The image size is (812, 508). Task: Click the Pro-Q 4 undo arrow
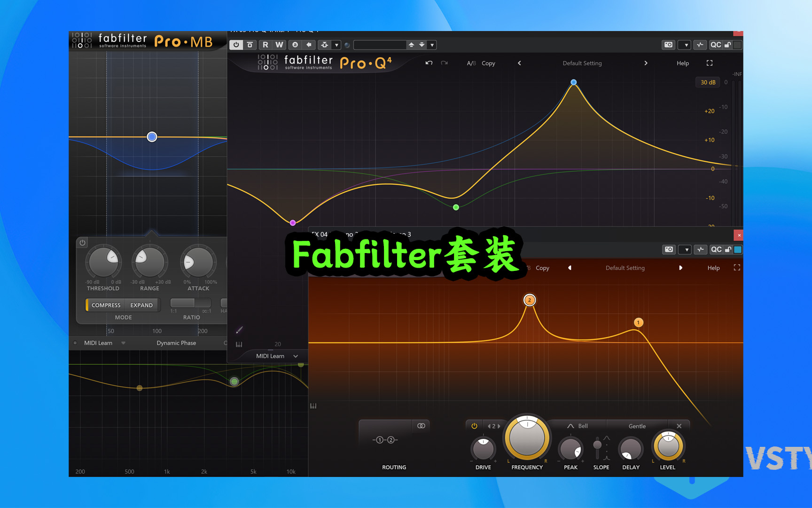point(429,63)
